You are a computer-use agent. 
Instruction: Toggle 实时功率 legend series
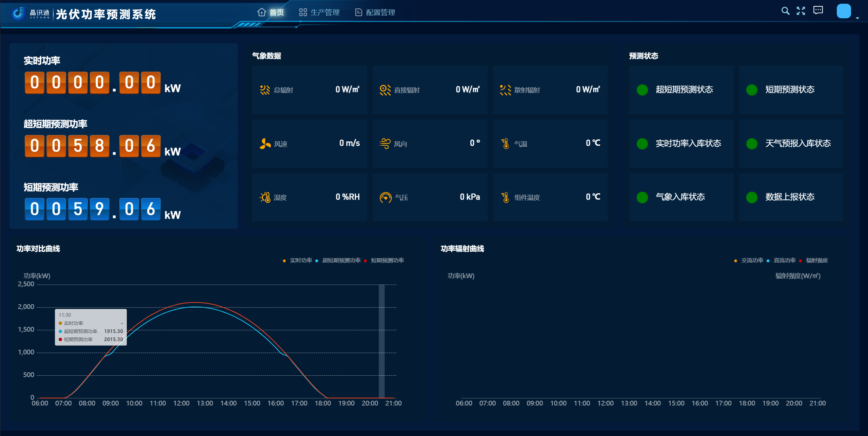300,261
